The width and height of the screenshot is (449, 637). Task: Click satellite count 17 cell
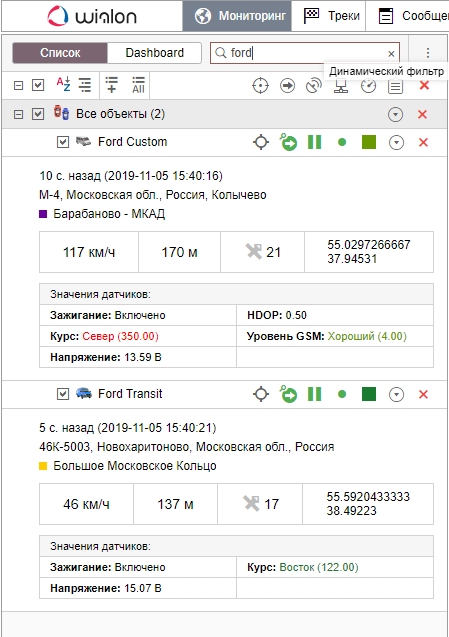tap(260, 504)
